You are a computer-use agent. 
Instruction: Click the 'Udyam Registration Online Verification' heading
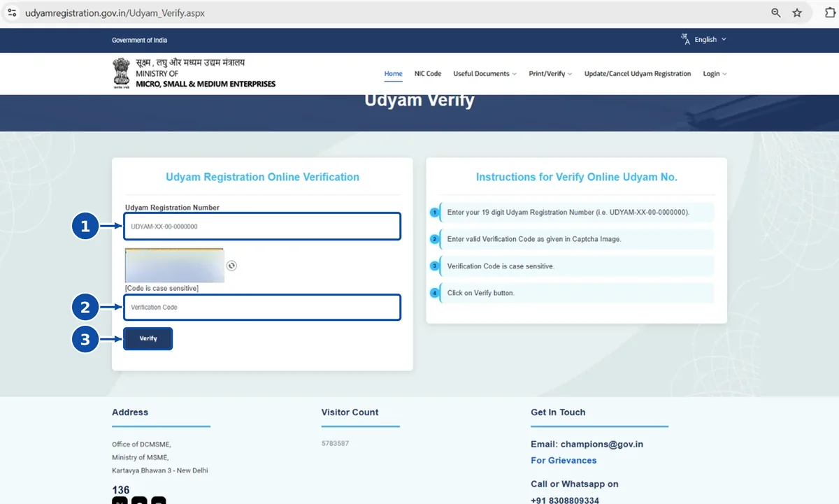[x=262, y=177]
